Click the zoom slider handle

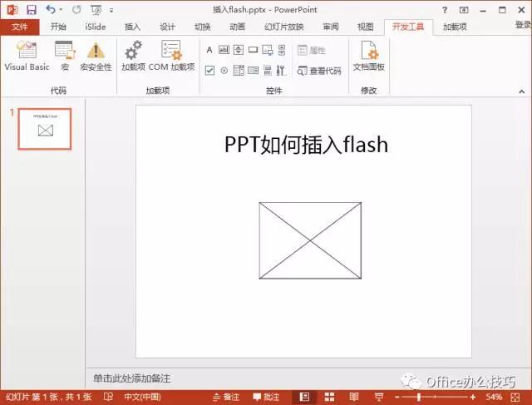419,397
